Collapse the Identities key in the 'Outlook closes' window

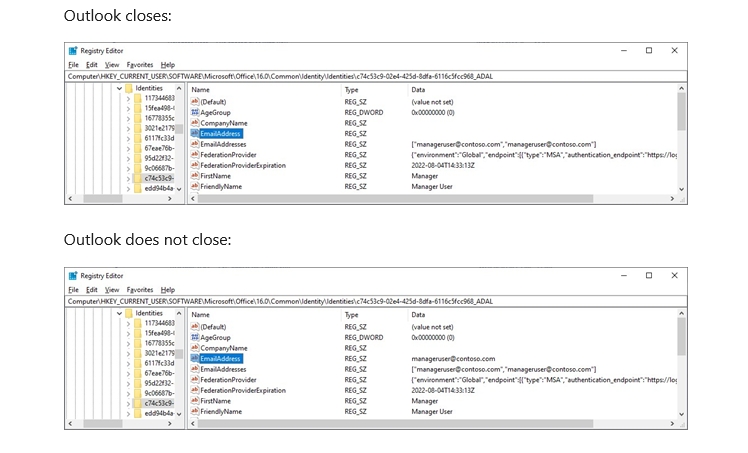119,88
